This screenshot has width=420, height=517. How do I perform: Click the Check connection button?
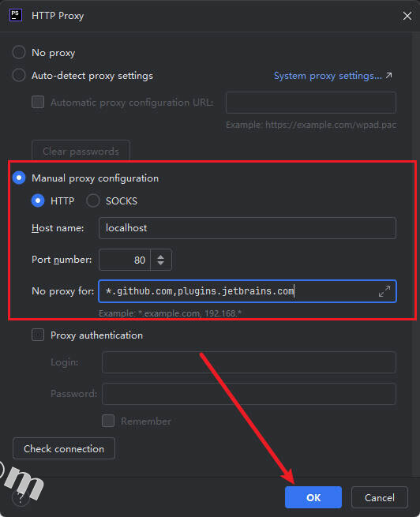pos(64,448)
